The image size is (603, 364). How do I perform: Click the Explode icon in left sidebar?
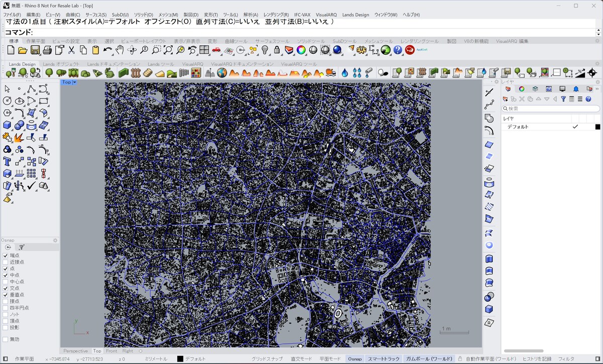(x=19, y=137)
